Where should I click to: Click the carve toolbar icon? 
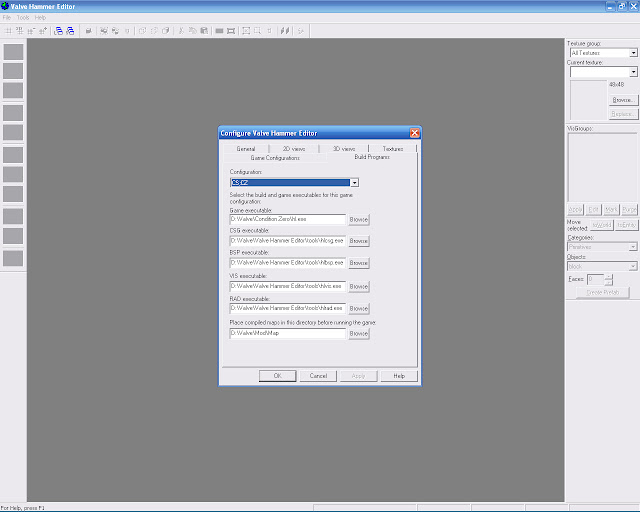point(89,31)
